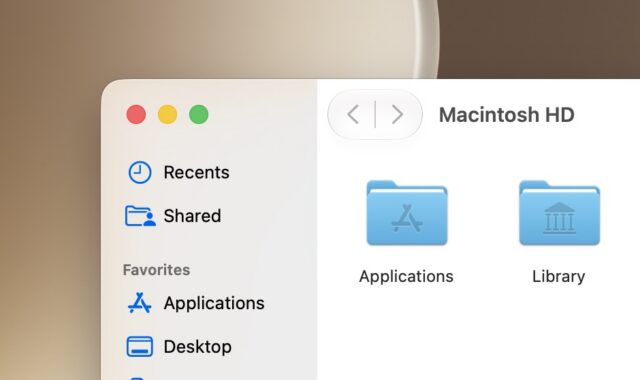Go forward with the right chevron
The image size is (640, 380).
click(x=397, y=114)
